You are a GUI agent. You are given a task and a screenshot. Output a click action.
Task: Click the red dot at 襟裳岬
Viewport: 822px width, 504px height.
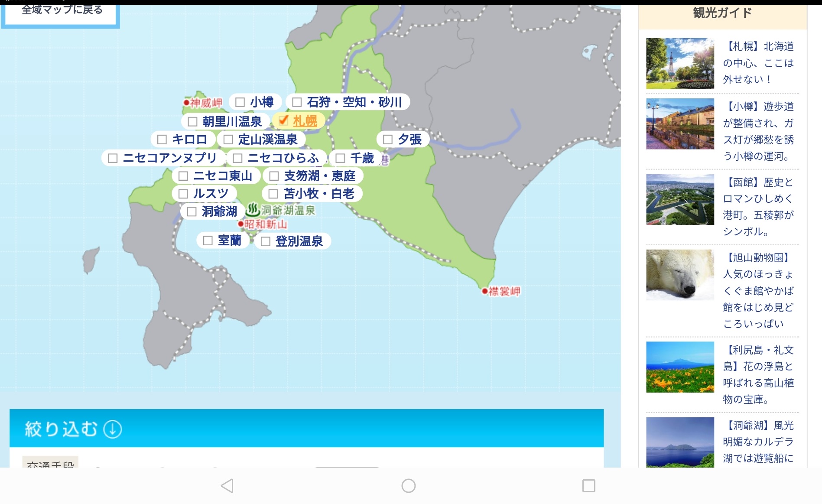[x=484, y=291]
